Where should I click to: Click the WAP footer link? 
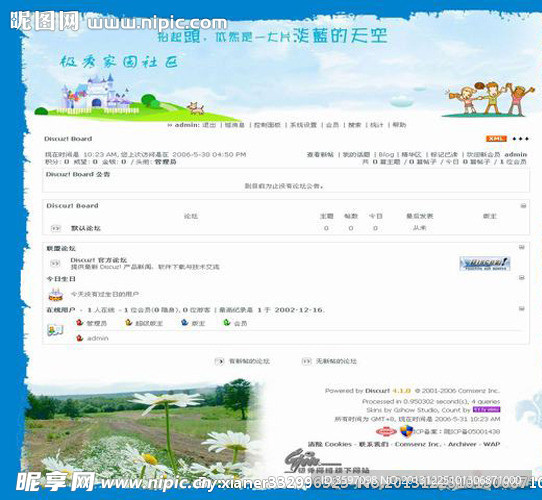(492, 444)
